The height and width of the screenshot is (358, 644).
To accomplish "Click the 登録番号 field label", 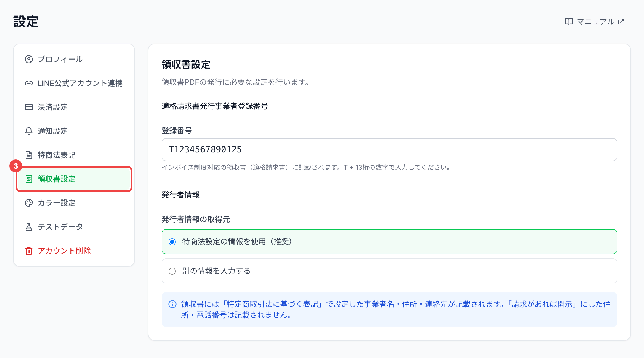I will coord(177,131).
